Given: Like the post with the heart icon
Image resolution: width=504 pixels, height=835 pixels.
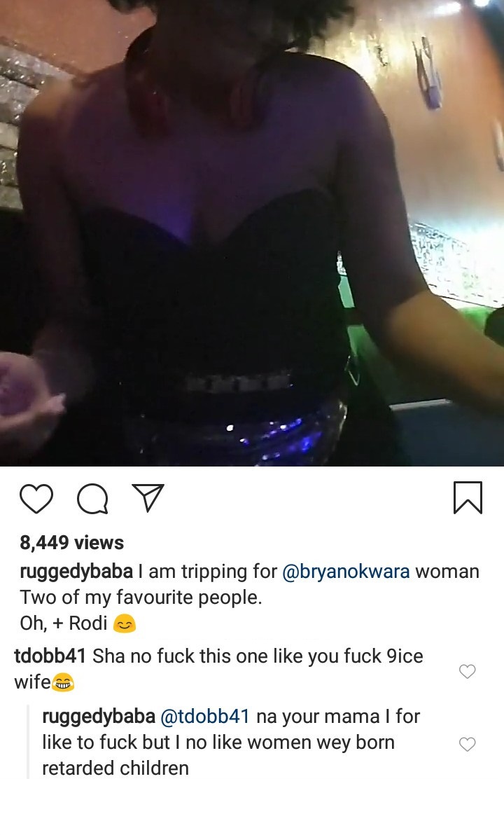Looking at the screenshot, I should point(36,499).
